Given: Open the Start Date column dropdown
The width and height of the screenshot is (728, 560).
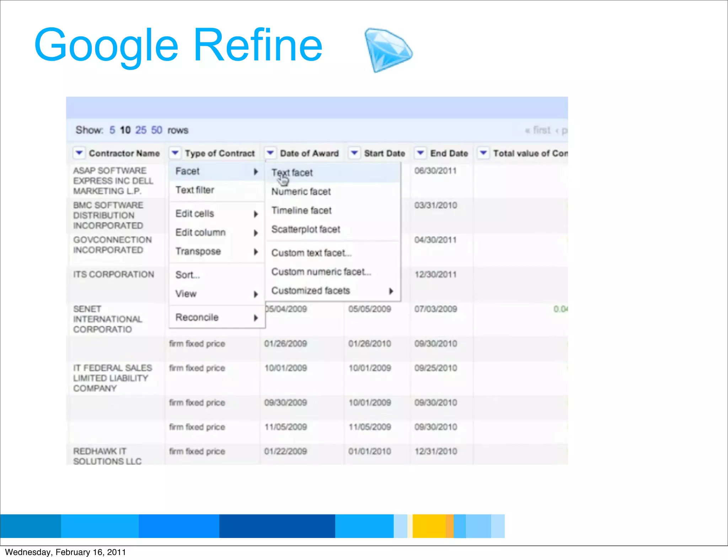Looking at the screenshot, I should click(x=354, y=153).
